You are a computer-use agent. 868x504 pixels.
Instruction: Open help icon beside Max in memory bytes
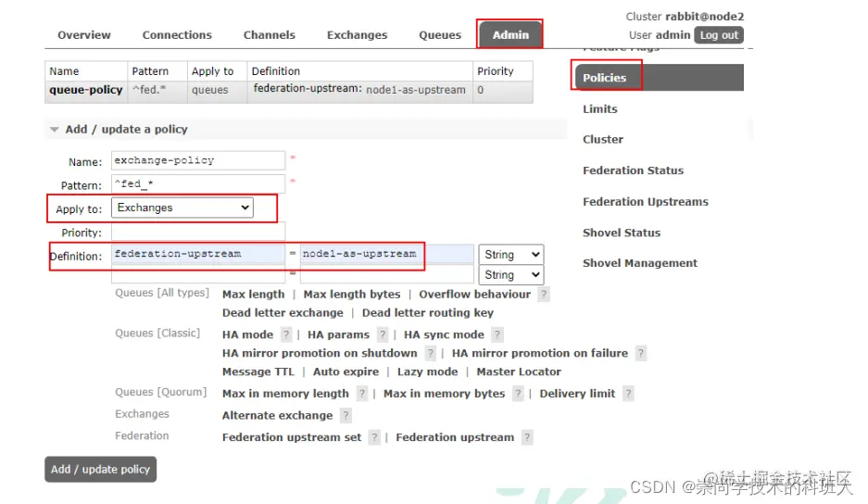518,394
